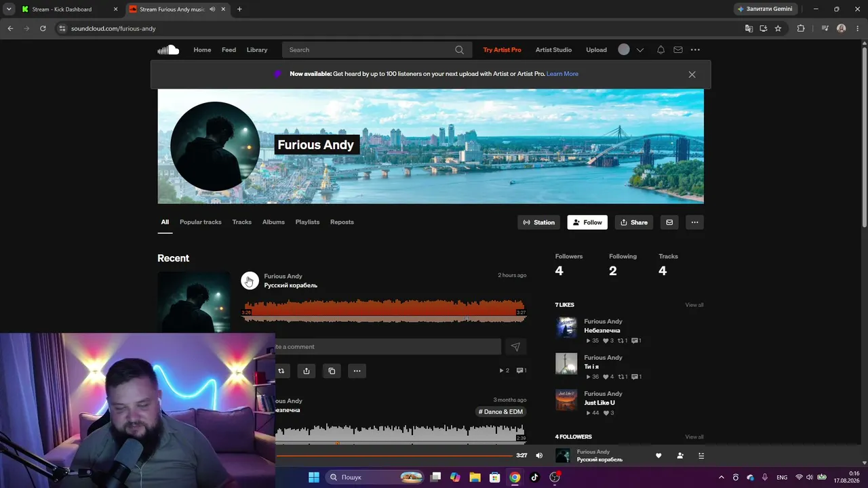Follow artist from the player bar
The image size is (868, 488).
pos(680,455)
